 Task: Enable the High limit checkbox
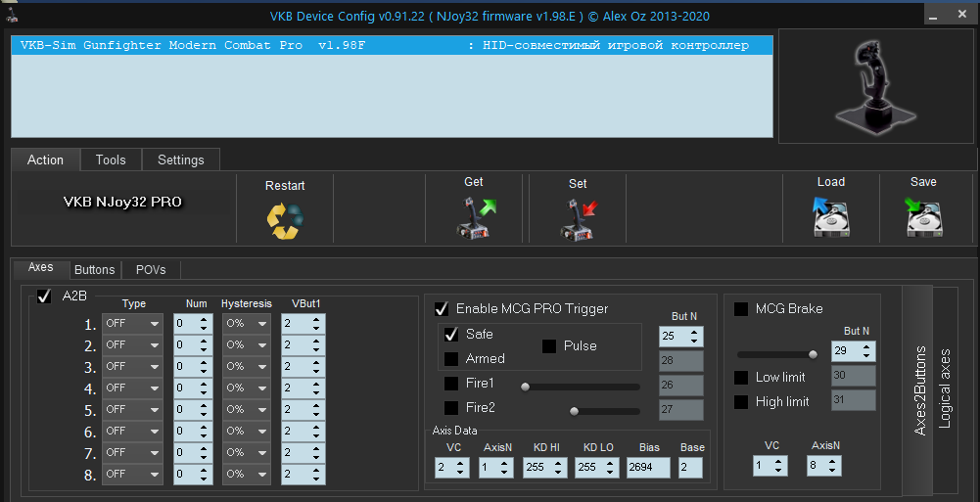[741, 402]
